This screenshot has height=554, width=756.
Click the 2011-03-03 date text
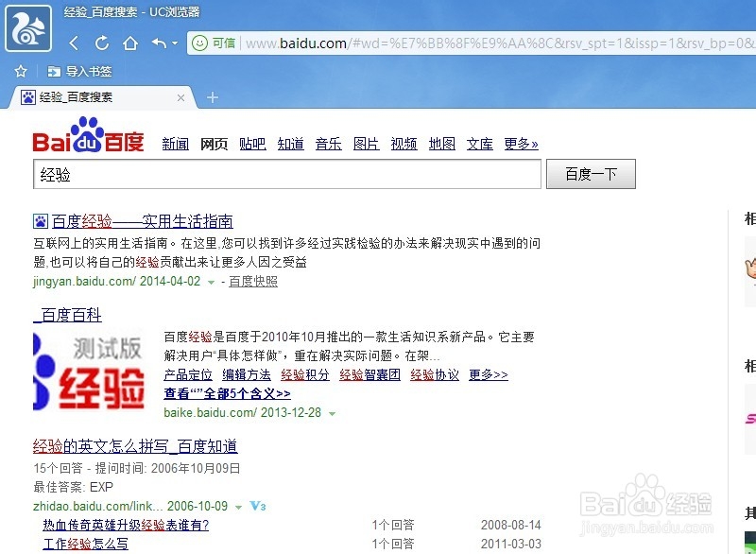tap(511, 544)
